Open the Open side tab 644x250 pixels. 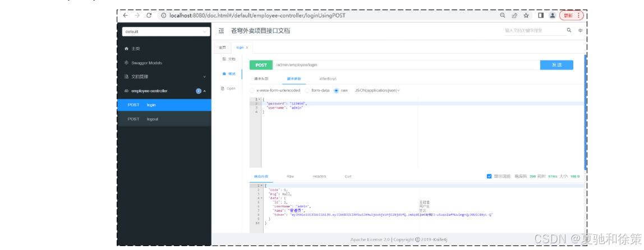click(228, 88)
